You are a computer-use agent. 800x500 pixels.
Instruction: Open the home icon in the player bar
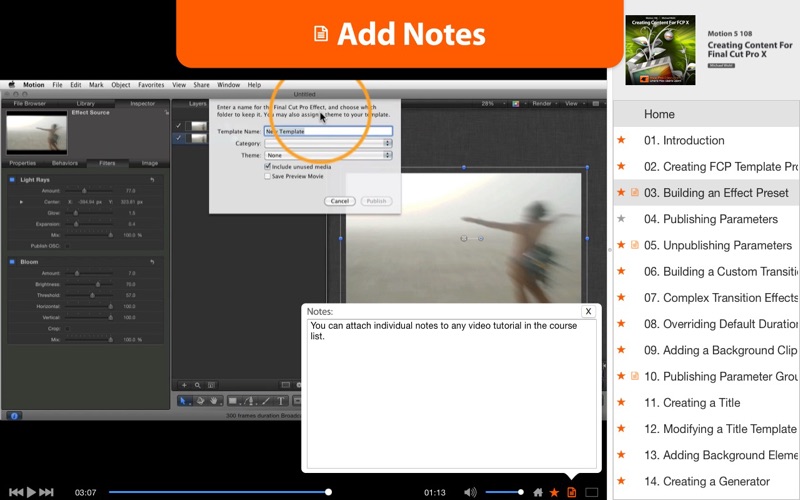tap(538, 492)
